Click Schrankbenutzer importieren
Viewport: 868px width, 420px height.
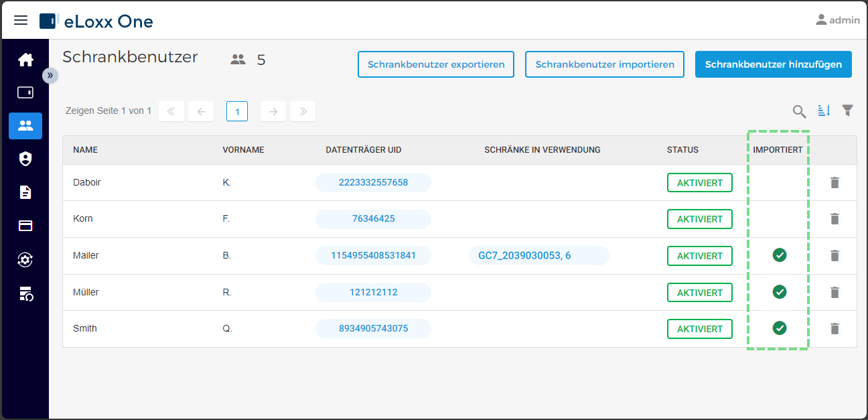(605, 64)
